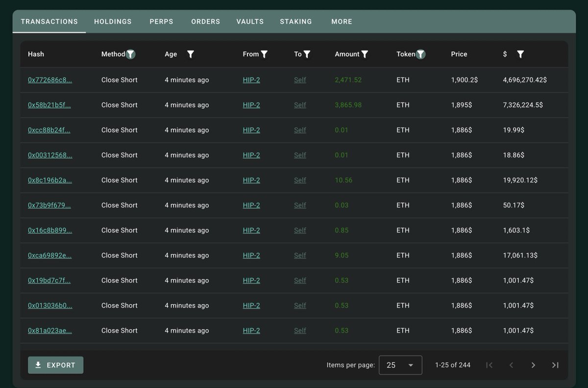This screenshot has height=388, width=588.
Task: Open transaction hash 0x00312568...
Action: [50, 155]
